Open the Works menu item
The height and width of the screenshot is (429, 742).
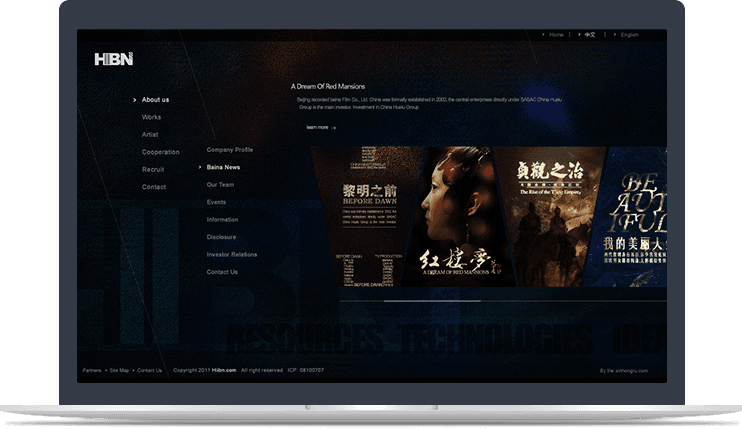point(151,117)
